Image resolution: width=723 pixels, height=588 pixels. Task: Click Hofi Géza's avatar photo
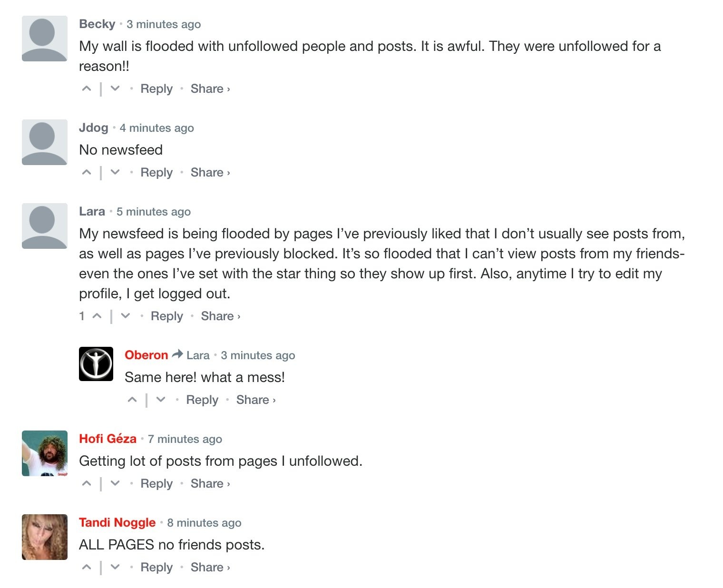click(45, 453)
